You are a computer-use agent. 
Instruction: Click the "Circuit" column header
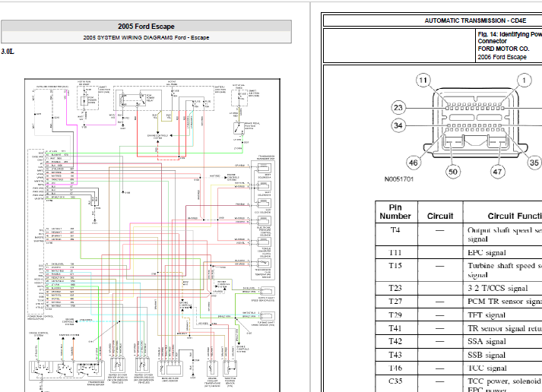[x=440, y=212]
